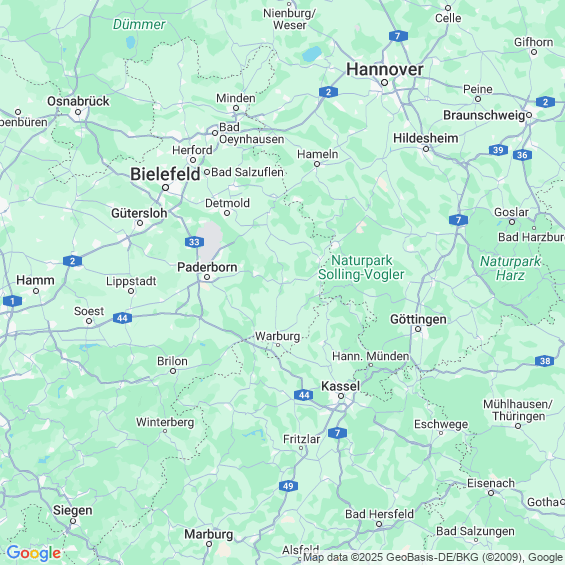This screenshot has height=565, width=565.
Task: Select the Osnabrück city marker
Action: (x=78, y=112)
